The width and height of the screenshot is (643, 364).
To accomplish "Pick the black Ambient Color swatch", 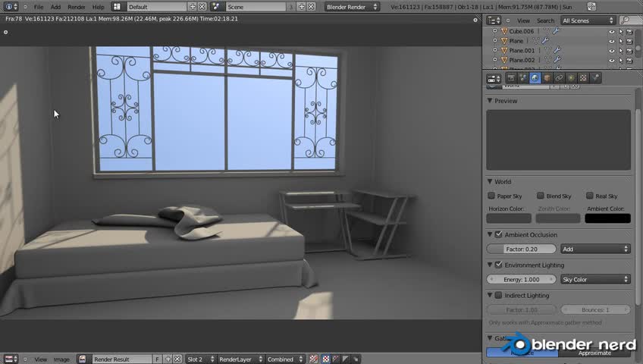I will 607,218.
